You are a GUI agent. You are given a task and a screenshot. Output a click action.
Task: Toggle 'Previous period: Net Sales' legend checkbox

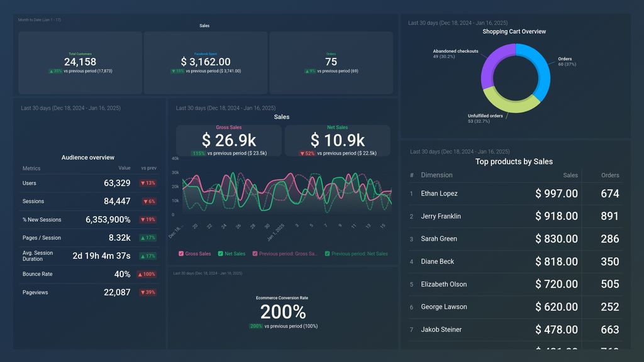[327, 254]
